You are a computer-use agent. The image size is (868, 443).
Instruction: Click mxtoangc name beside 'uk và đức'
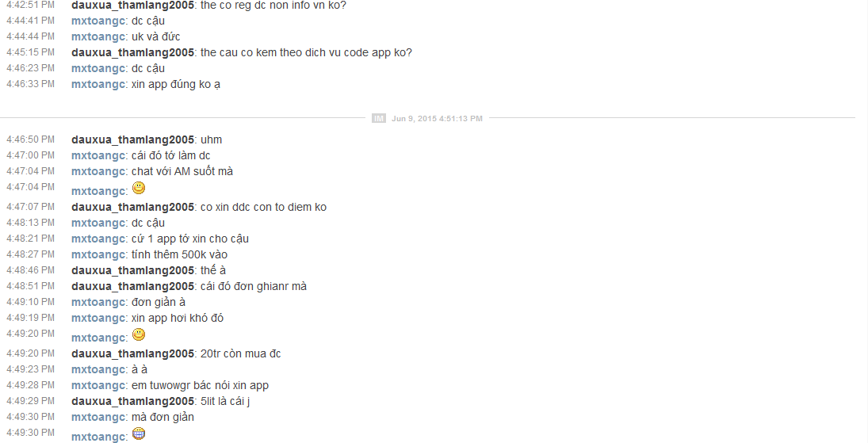(98, 36)
